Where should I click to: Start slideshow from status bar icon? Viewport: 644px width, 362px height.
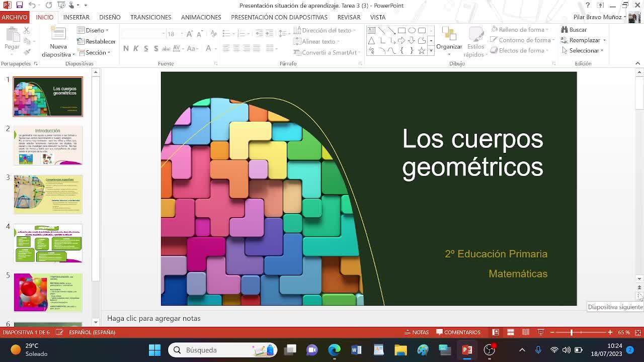[541, 332]
